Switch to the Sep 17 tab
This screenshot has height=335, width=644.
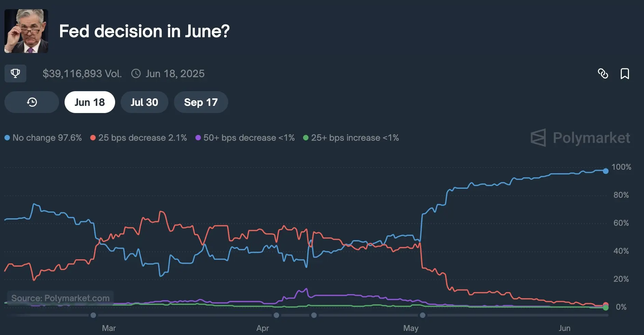tap(201, 102)
